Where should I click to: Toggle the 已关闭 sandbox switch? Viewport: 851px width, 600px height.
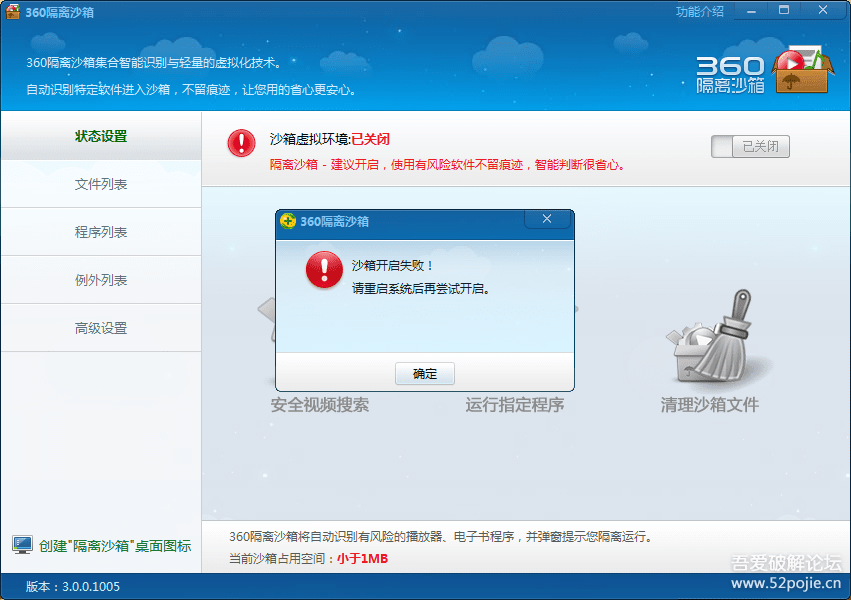(749, 145)
